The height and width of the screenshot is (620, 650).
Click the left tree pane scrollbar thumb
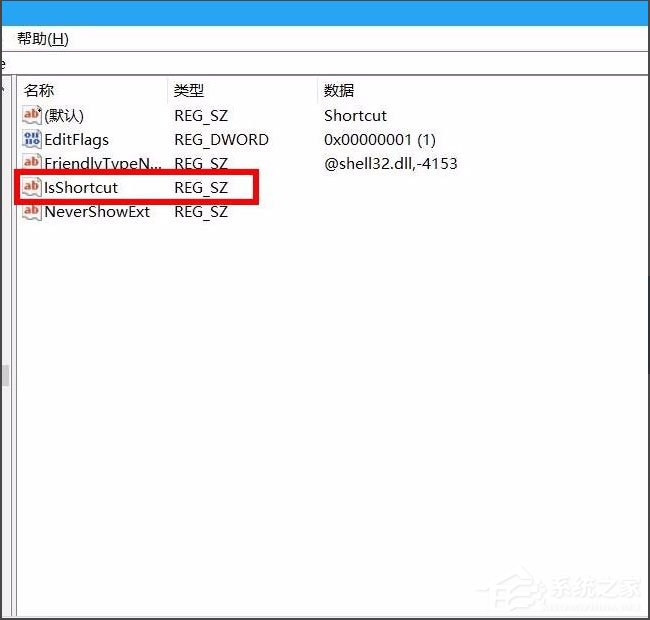(x=5, y=375)
